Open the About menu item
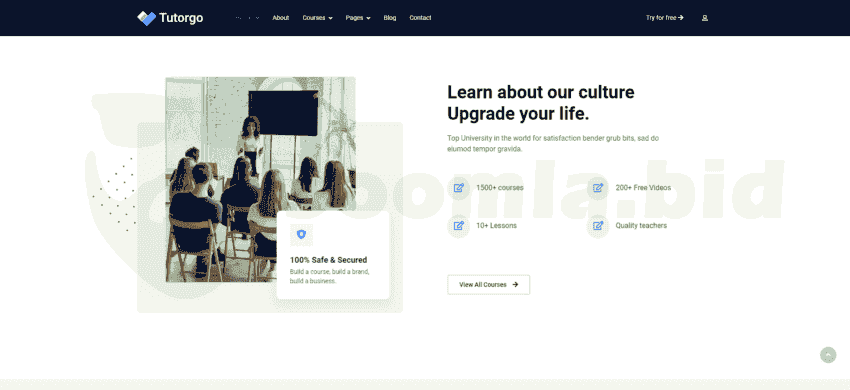 point(281,18)
